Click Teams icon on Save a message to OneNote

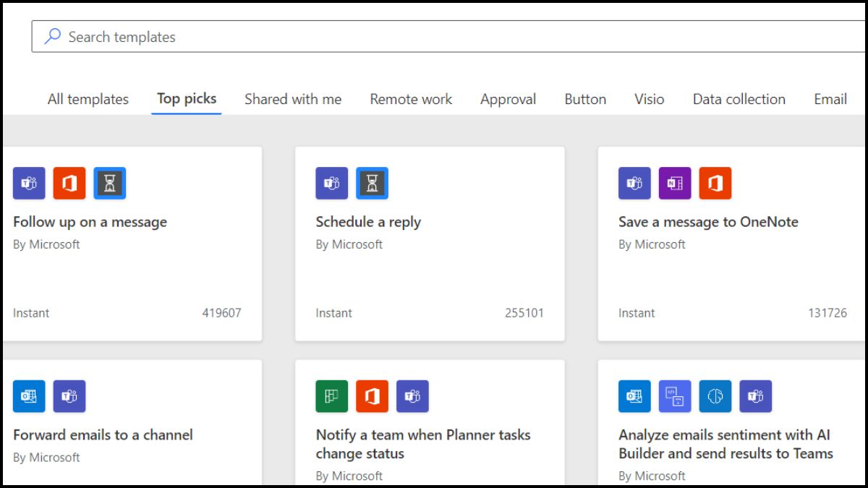(x=634, y=183)
